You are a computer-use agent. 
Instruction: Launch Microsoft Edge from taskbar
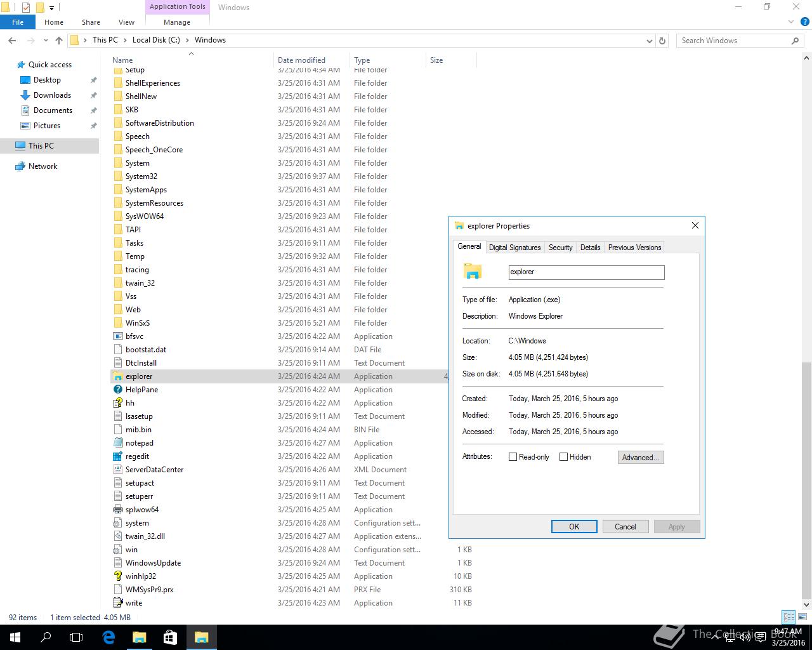pyautogui.click(x=108, y=637)
